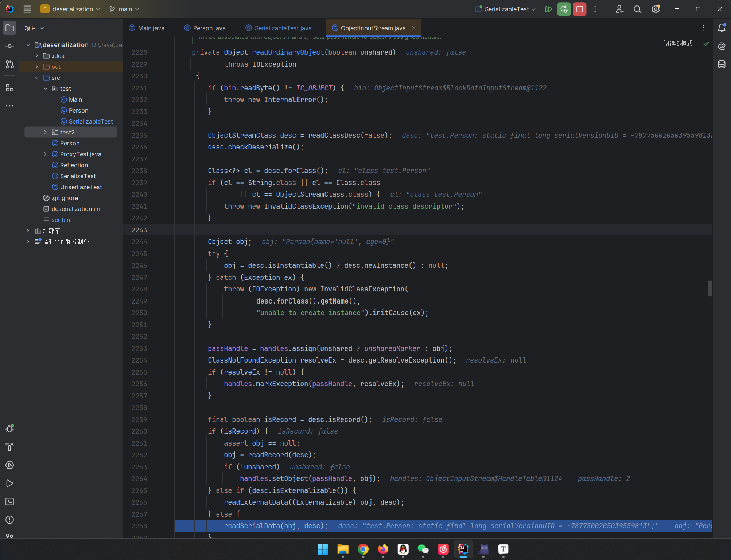The image size is (731, 560).
Task: Open the Project tool window folder icon
Action: [x=10, y=28]
